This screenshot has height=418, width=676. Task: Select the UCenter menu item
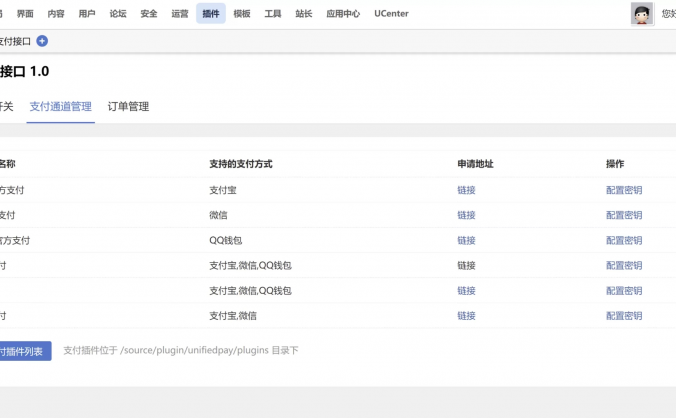click(391, 14)
